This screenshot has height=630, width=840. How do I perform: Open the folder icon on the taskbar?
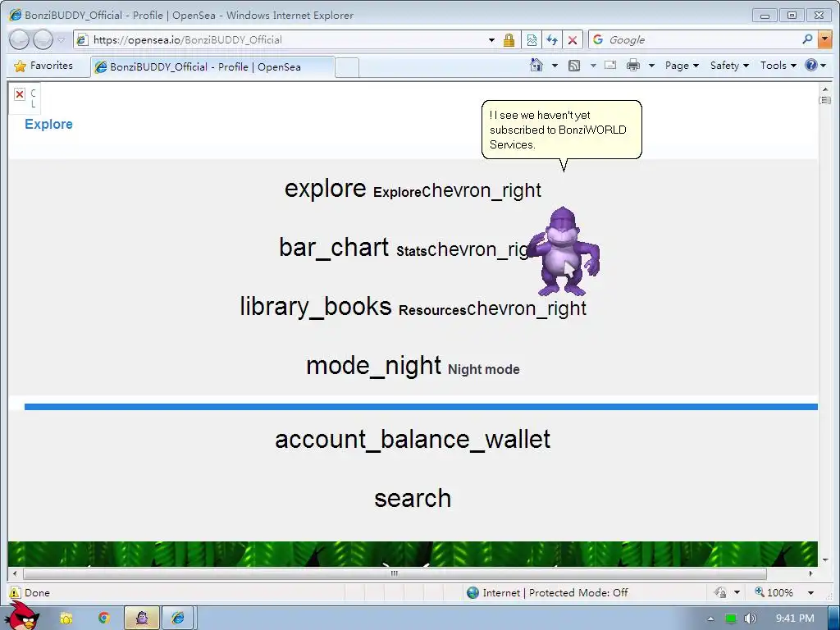[66, 619]
